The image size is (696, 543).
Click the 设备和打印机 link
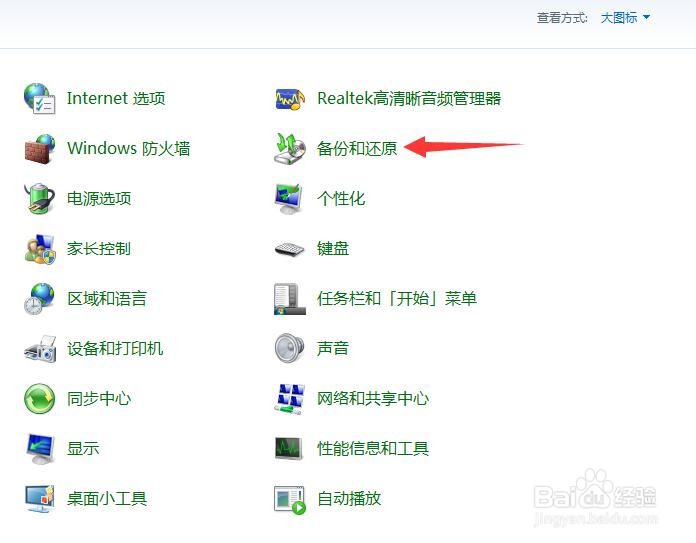coord(115,349)
